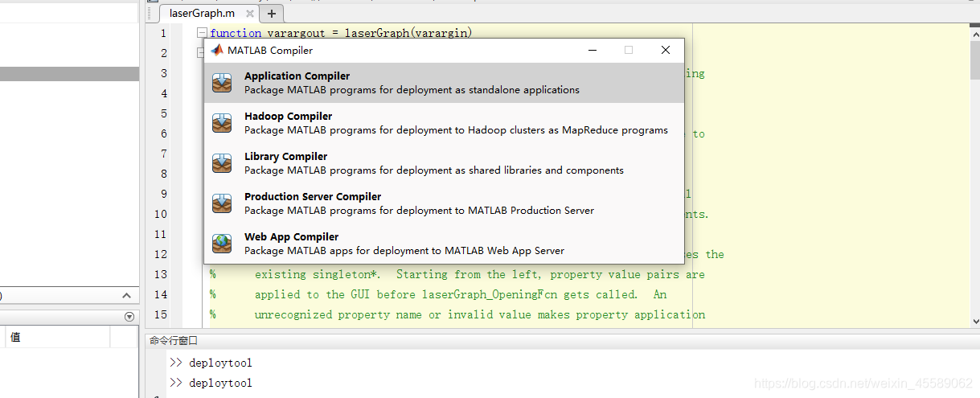Image resolution: width=980 pixels, height=398 pixels.
Task: Add a new editor tab with plus button
Action: tap(272, 14)
